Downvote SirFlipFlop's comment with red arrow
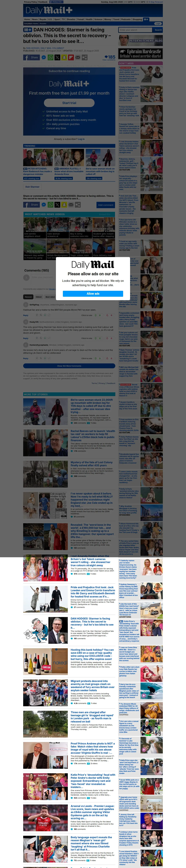186x868 pixels. [107, 315]
